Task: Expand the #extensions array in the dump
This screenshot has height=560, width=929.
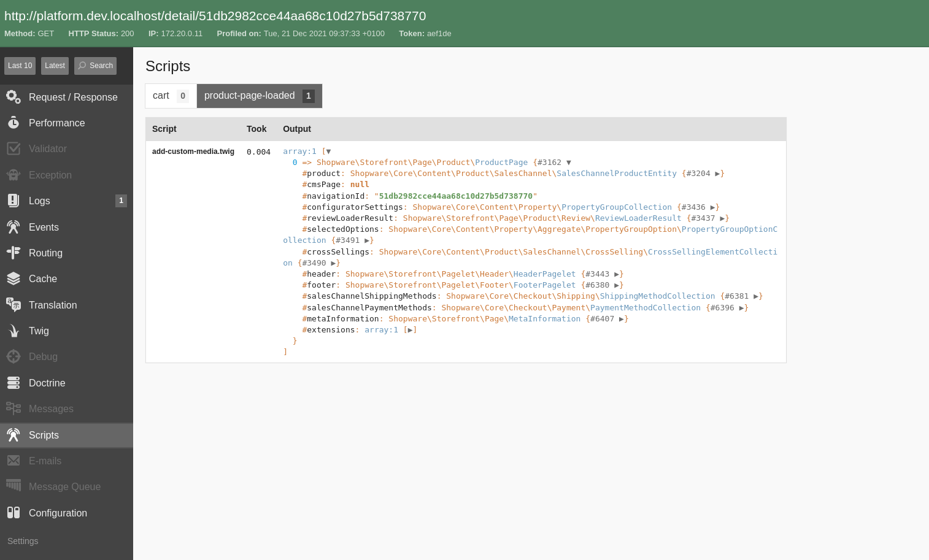Action: point(410,329)
